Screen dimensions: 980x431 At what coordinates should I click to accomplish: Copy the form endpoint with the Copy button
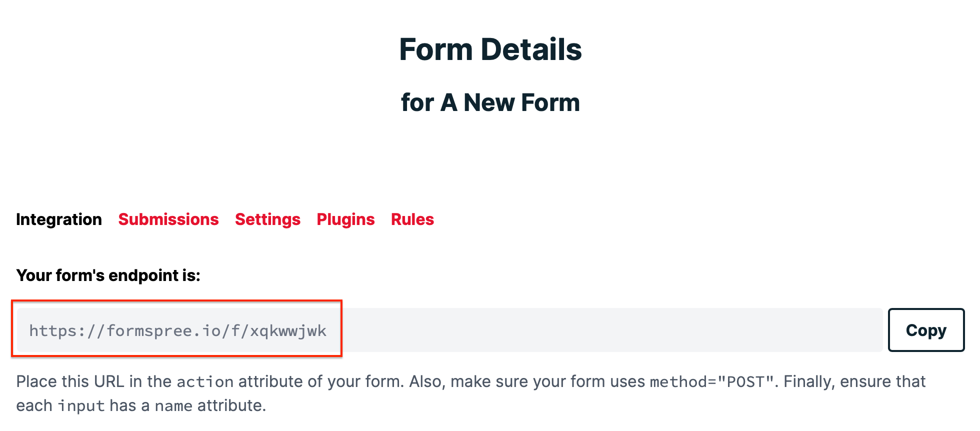926,330
